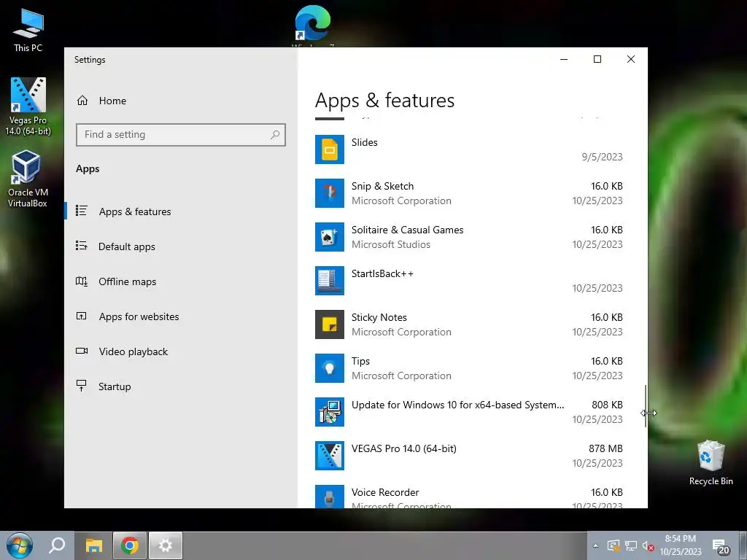
Task: Click the search magnifier in Find a setting
Action: pos(275,135)
